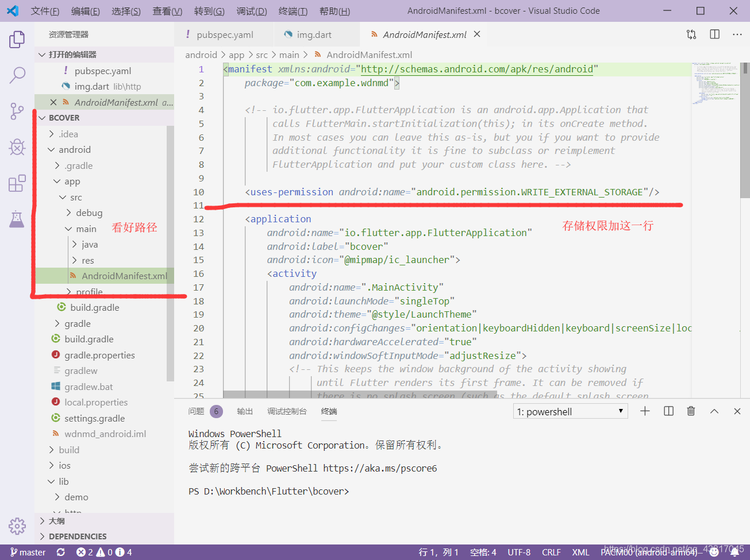Viewport: 750px width, 560px height.
Task: Open the 帮助(H) menu
Action: 334,11
